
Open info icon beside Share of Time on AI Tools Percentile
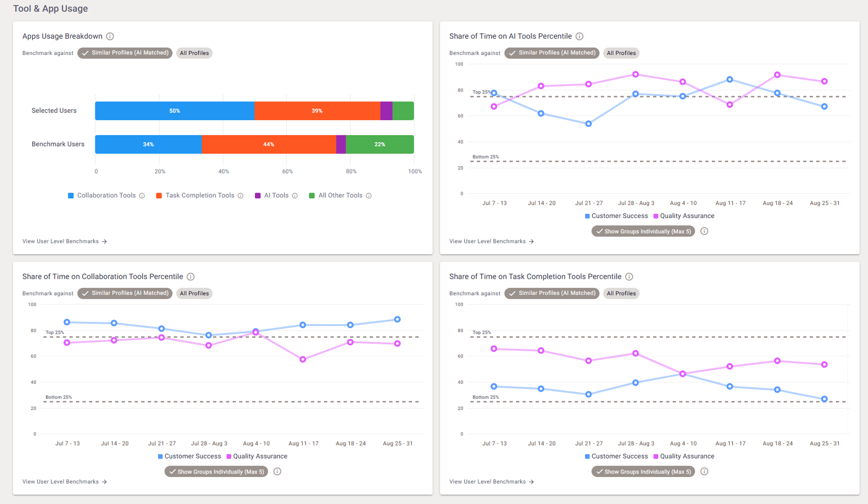point(580,36)
